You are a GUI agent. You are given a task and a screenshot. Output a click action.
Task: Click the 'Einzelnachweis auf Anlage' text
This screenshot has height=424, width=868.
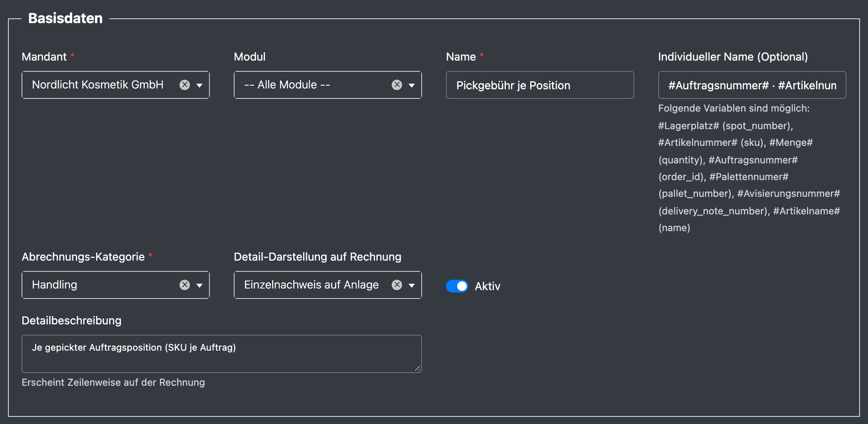tap(312, 285)
